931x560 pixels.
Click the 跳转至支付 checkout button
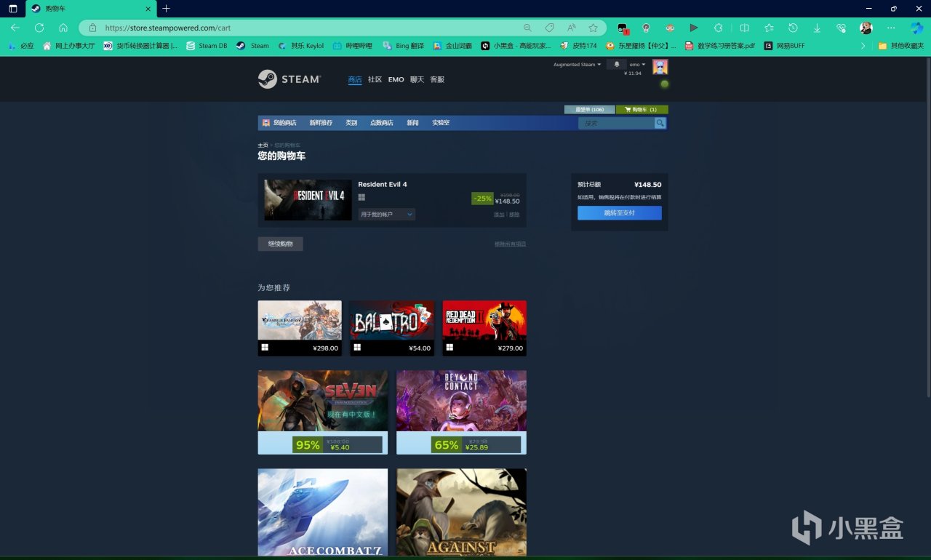(620, 213)
